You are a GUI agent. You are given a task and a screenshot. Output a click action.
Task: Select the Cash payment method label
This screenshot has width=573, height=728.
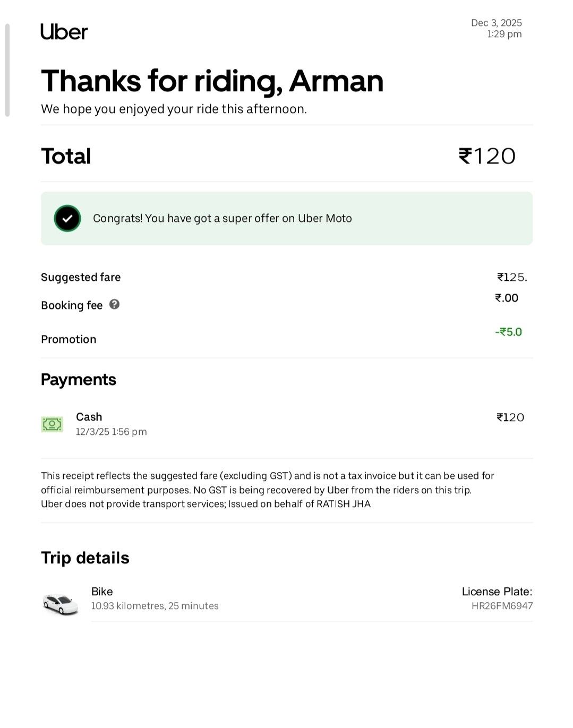89,417
